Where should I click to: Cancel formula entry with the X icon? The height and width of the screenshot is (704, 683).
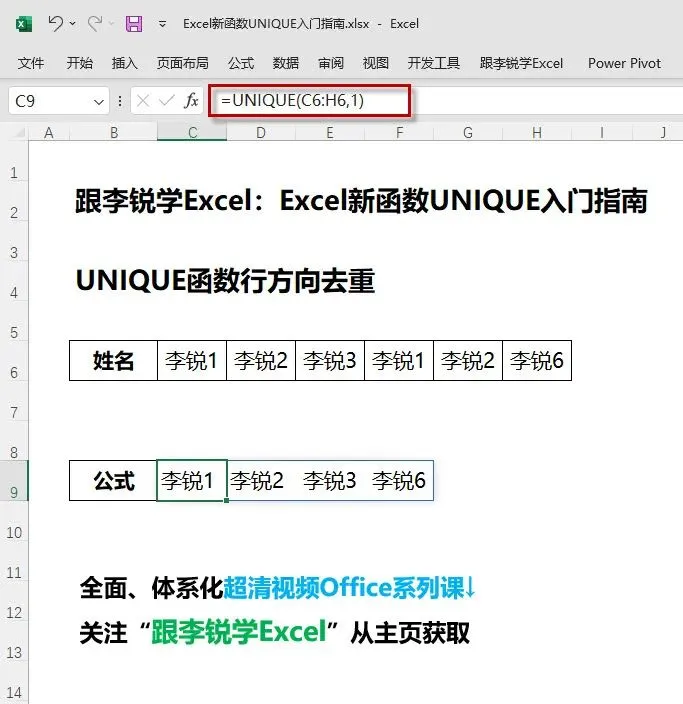coord(143,101)
